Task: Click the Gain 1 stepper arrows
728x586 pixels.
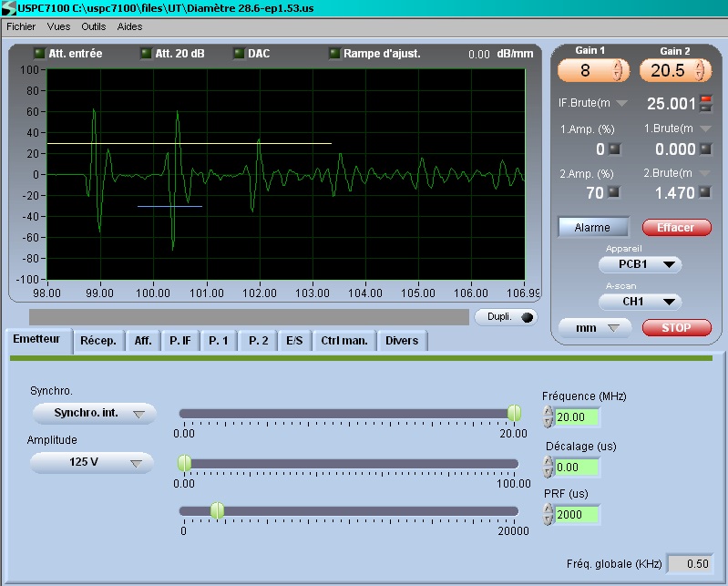Action: point(618,70)
